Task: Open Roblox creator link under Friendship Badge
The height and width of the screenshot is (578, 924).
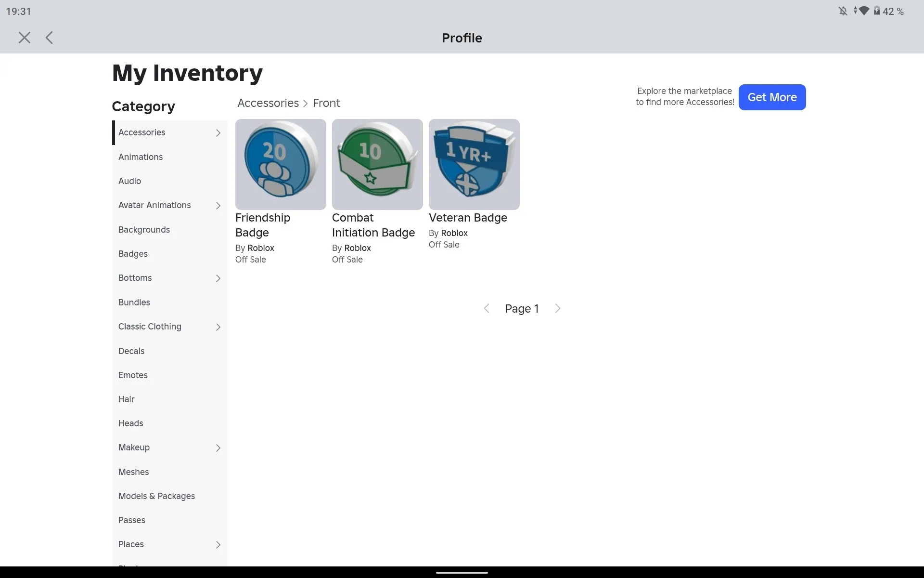Action: (261, 248)
